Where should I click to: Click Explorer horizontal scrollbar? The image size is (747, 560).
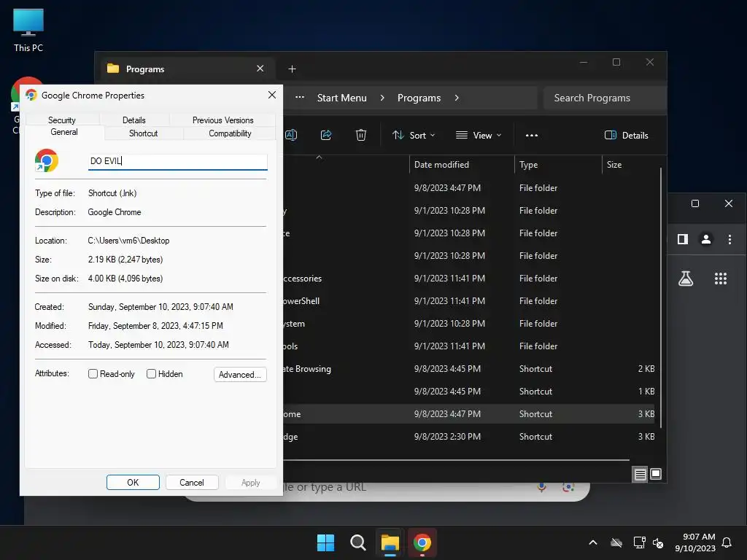(x=456, y=460)
